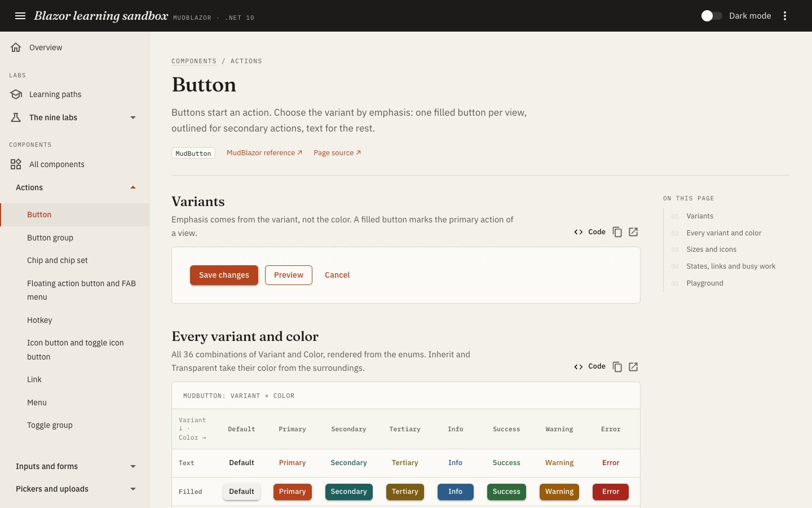Click the All components grid icon
This screenshot has width=812, height=508.
click(x=16, y=164)
